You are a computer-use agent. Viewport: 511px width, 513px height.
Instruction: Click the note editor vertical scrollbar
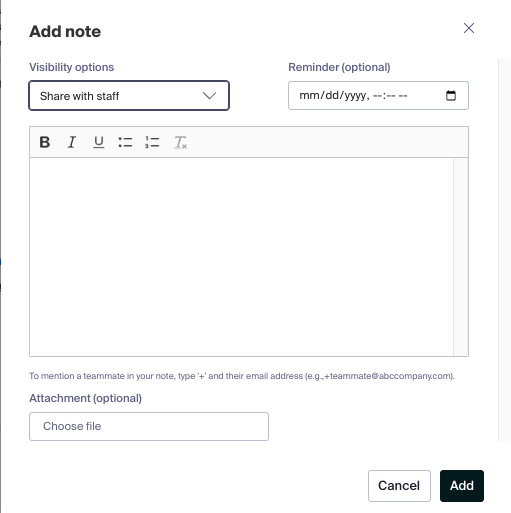tap(461, 257)
